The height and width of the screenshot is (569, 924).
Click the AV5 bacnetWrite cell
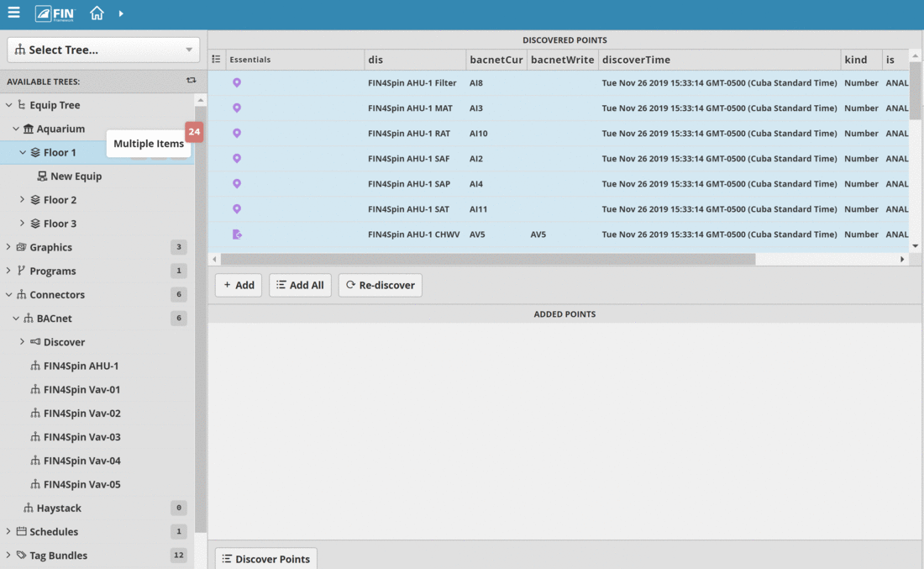(x=538, y=234)
